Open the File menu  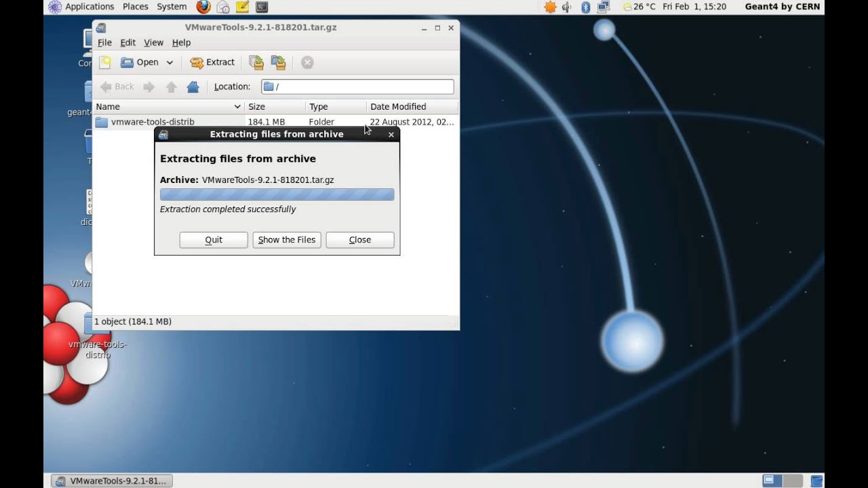pos(104,43)
